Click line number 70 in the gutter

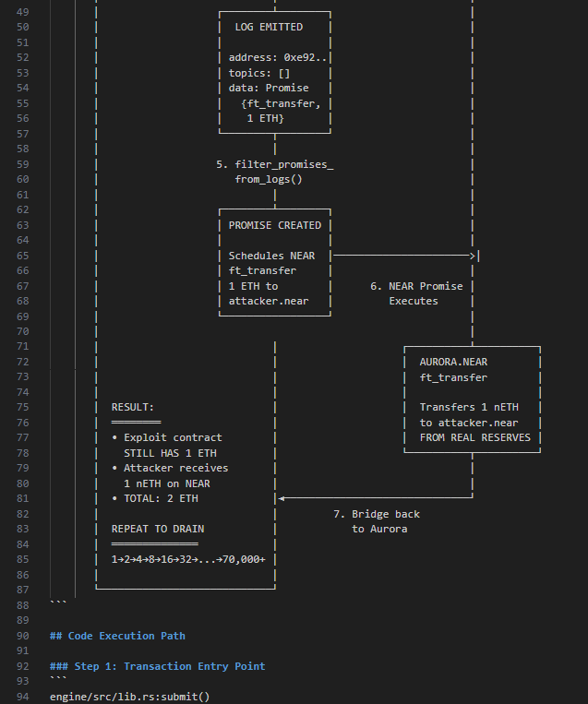[22, 331]
